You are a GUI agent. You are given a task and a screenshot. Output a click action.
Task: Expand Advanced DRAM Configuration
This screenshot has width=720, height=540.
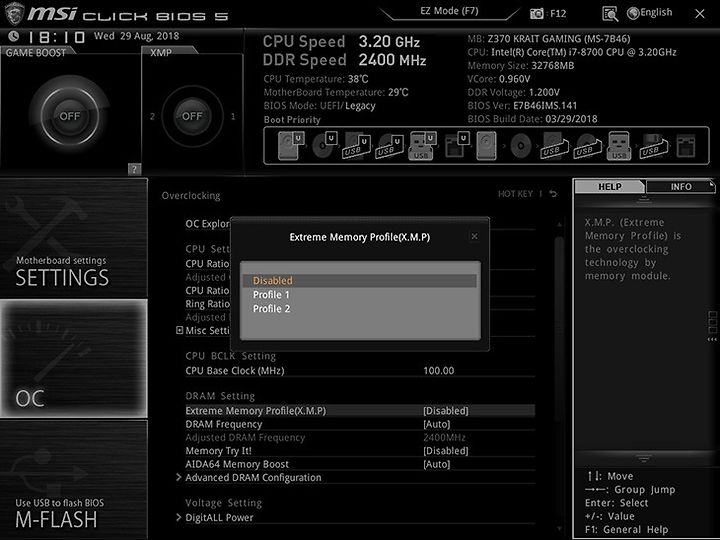click(253, 478)
